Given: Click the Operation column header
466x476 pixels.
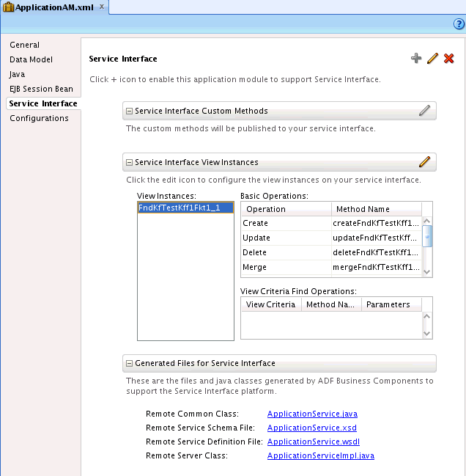Looking at the screenshot, I should 286,209.
